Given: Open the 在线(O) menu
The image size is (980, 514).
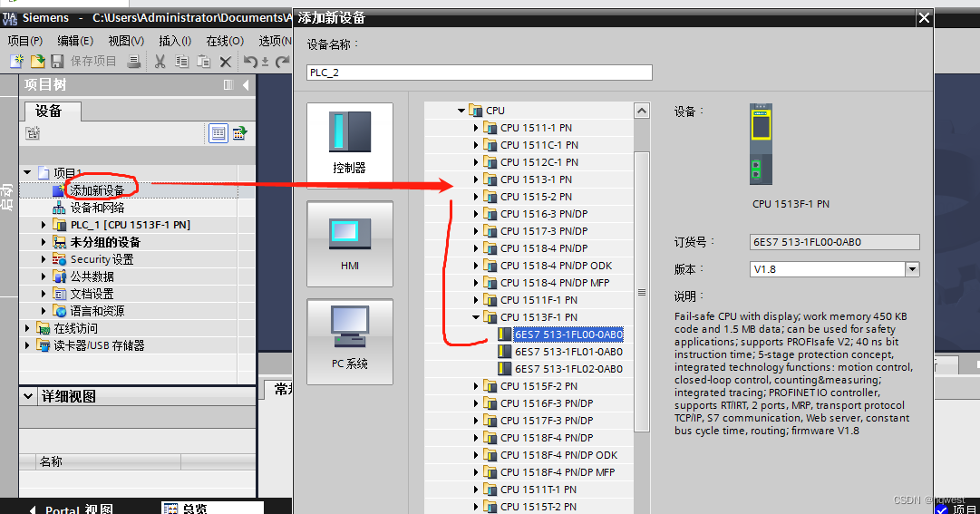Looking at the screenshot, I should pyautogui.click(x=225, y=41).
